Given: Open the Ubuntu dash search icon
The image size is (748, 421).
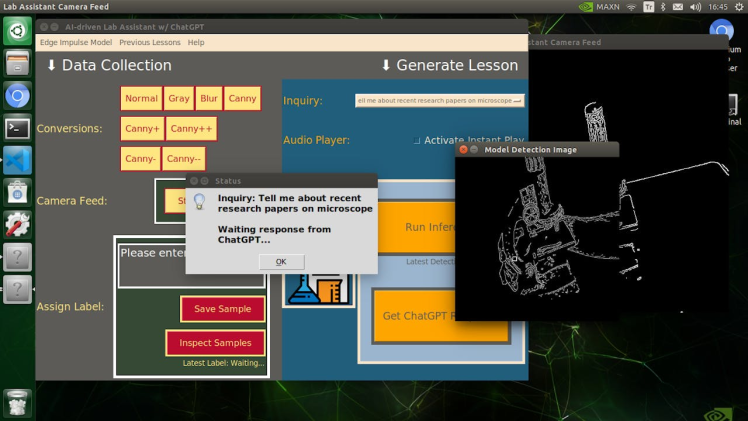Looking at the screenshot, I should point(17,32).
